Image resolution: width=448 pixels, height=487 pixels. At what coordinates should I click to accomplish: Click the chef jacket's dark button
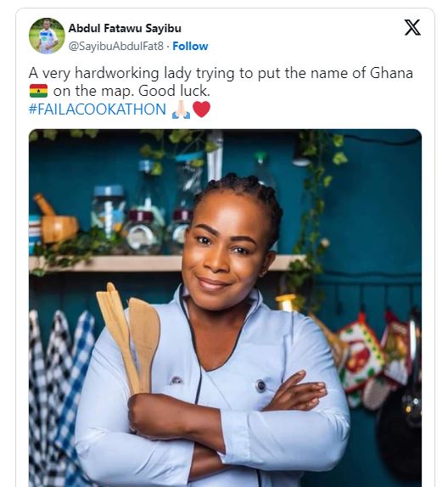tap(260, 385)
